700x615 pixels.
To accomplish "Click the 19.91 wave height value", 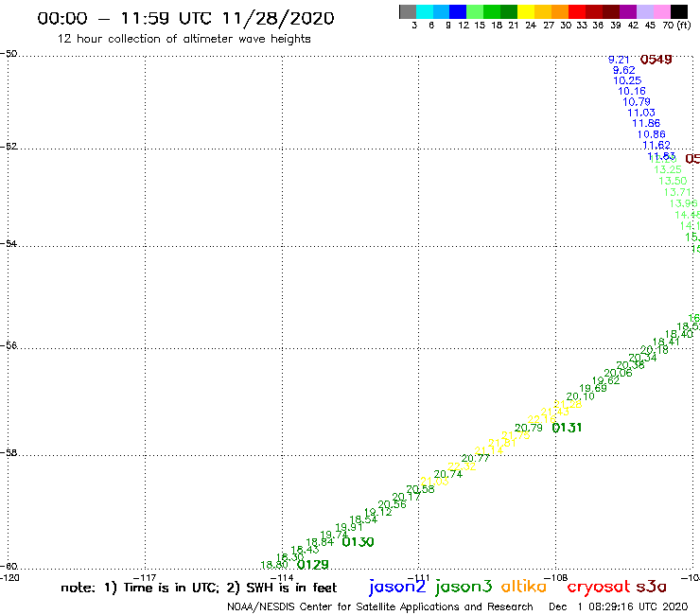I will (349, 527).
